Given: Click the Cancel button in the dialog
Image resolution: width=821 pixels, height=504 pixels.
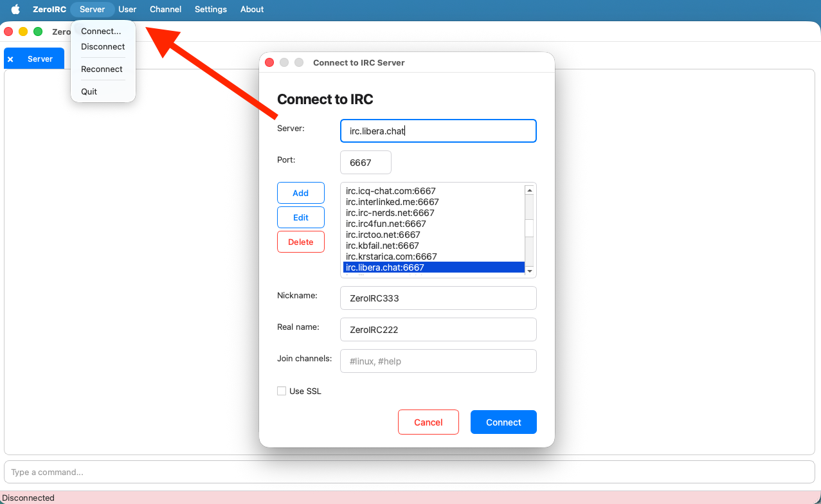Looking at the screenshot, I should pos(428,422).
